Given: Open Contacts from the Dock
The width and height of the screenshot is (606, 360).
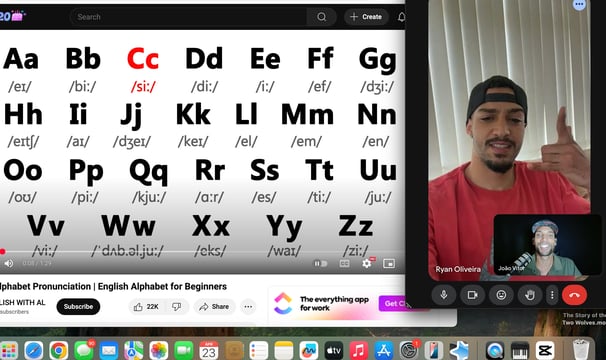Looking at the screenshot, I should [x=234, y=351].
